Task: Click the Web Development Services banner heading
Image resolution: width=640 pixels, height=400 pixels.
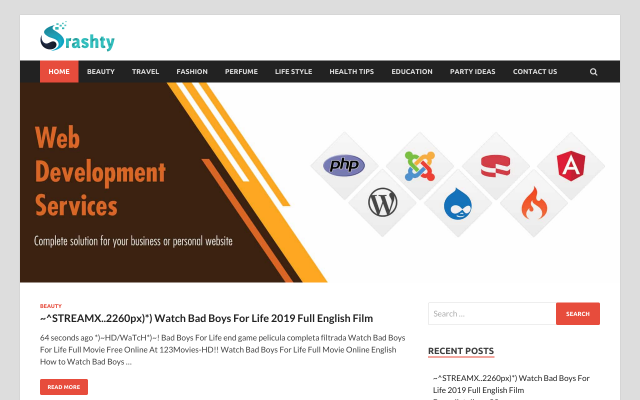Action: pyautogui.click(x=100, y=171)
